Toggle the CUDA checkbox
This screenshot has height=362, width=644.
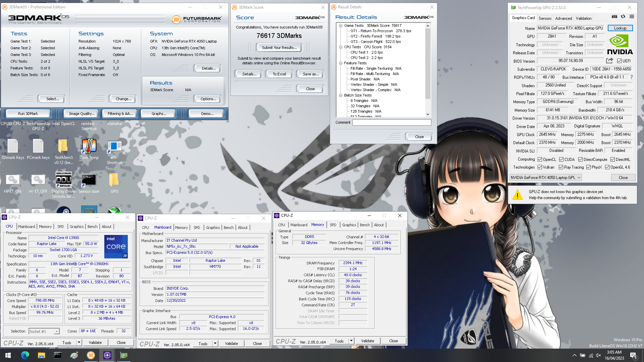(561, 160)
